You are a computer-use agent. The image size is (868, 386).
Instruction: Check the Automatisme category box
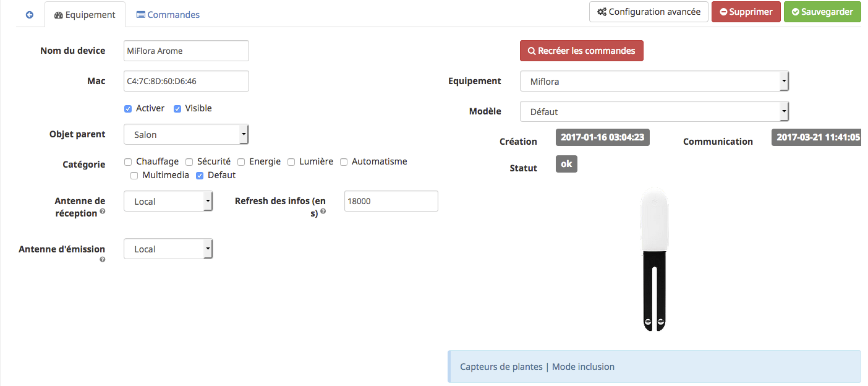(x=344, y=162)
